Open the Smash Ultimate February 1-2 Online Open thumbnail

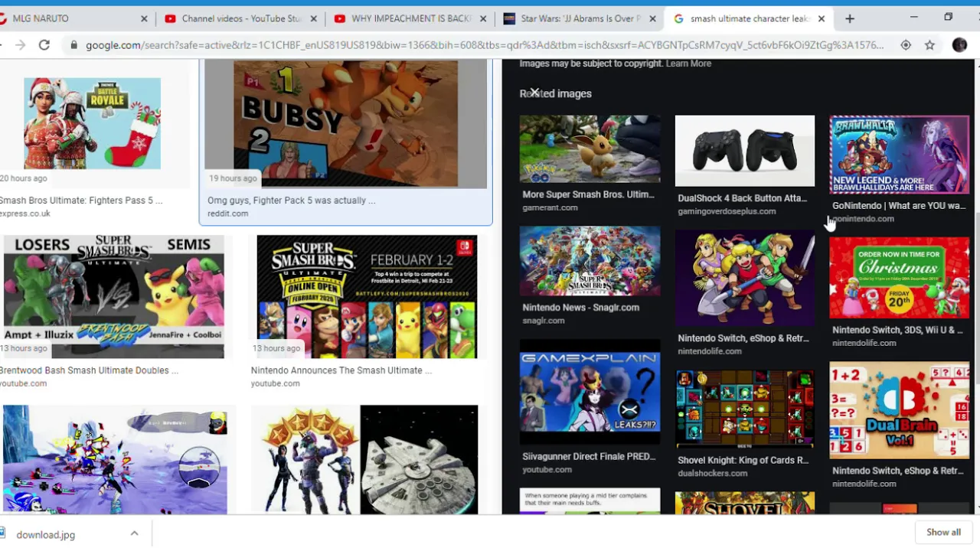(367, 297)
